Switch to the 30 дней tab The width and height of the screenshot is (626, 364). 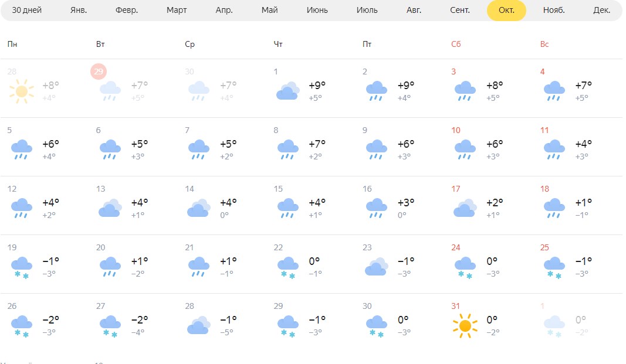click(x=27, y=11)
